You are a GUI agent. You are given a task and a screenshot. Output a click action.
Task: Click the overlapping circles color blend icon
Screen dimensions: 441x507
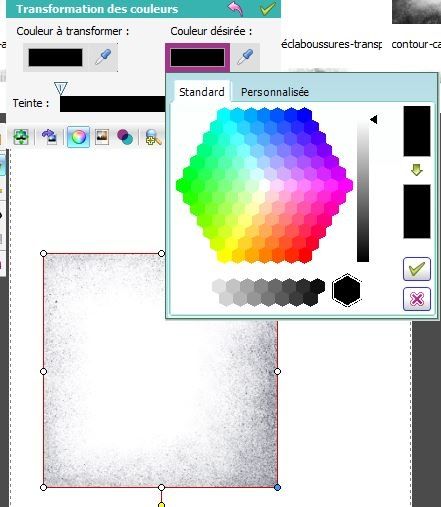click(125, 137)
